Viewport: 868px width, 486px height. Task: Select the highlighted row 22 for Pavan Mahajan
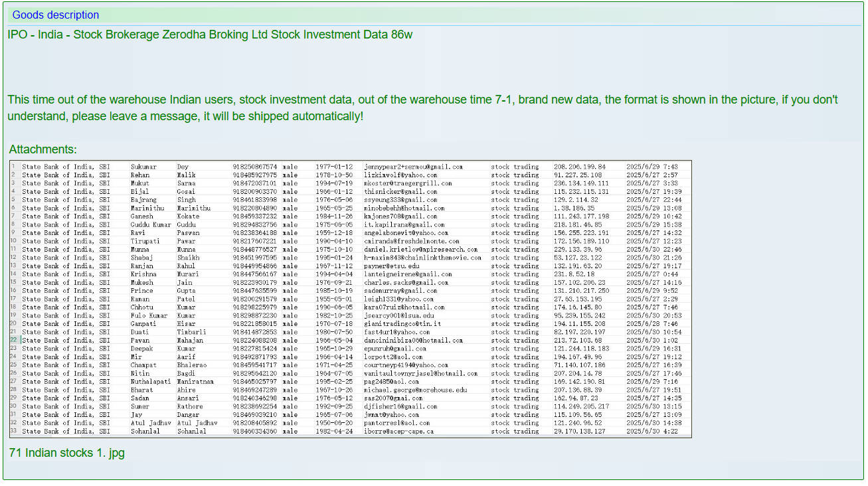pyautogui.click(x=199, y=340)
